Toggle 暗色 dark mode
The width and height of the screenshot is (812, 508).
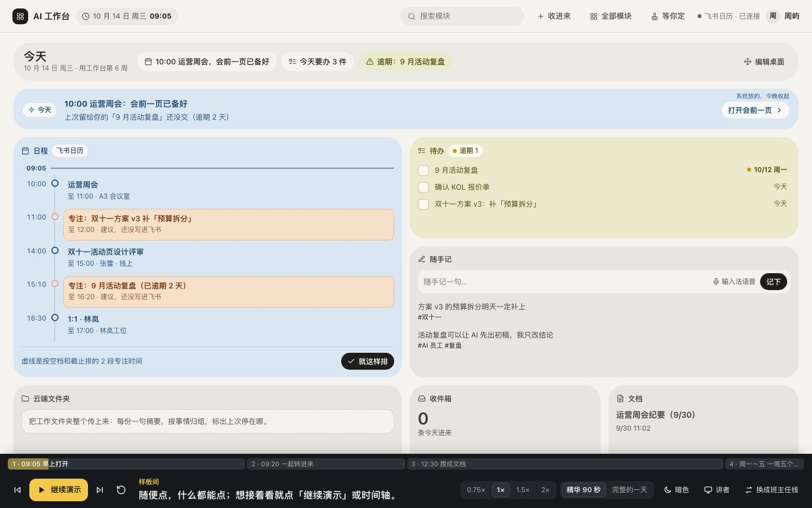[x=677, y=490]
